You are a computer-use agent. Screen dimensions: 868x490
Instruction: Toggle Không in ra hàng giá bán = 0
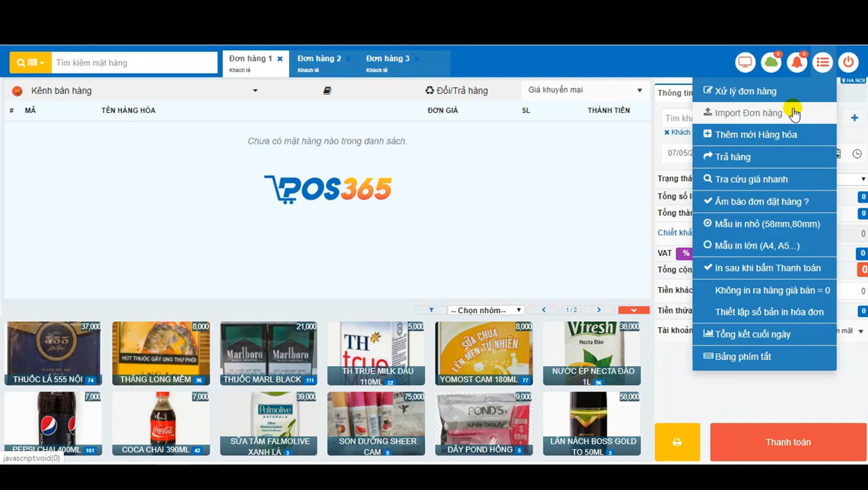(765, 290)
